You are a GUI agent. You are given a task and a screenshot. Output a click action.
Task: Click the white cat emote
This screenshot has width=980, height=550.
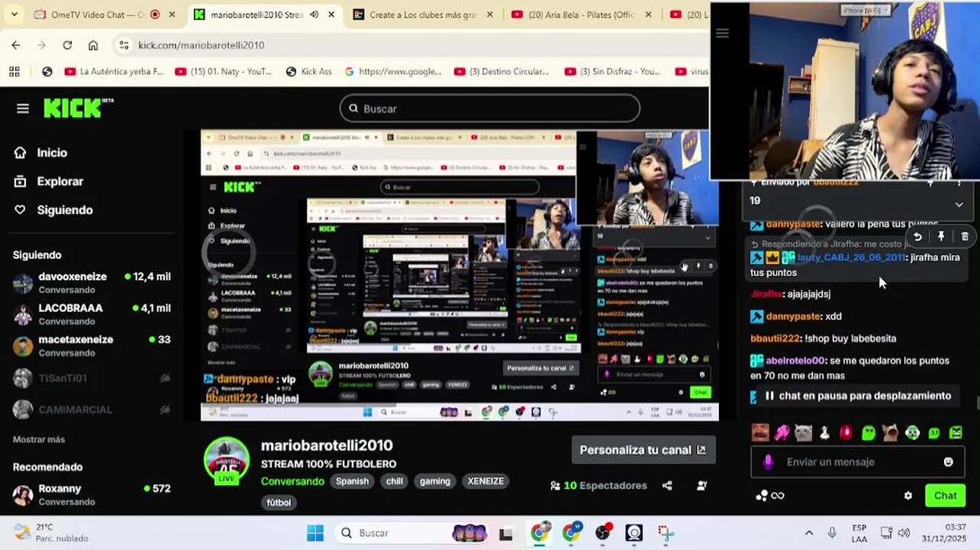[x=803, y=433]
